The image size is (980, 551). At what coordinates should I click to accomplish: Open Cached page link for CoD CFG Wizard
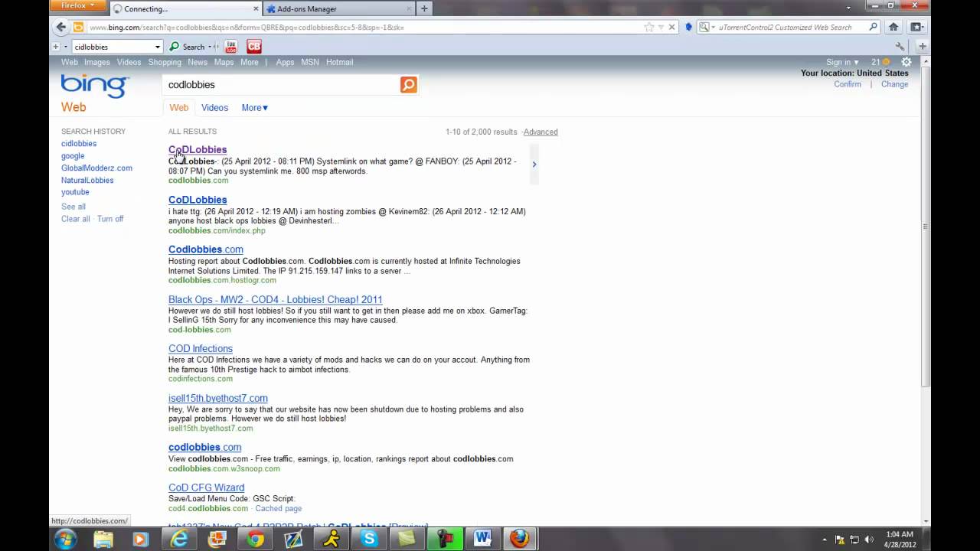pos(279,508)
